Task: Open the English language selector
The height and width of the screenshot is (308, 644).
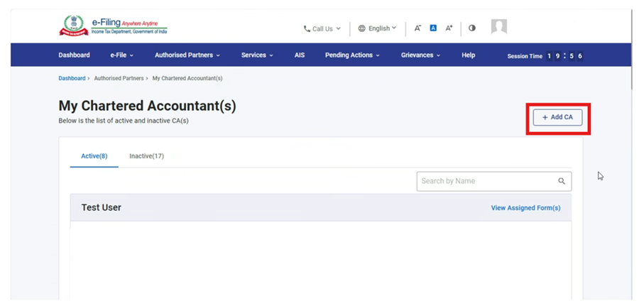Action: coord(377,28)
